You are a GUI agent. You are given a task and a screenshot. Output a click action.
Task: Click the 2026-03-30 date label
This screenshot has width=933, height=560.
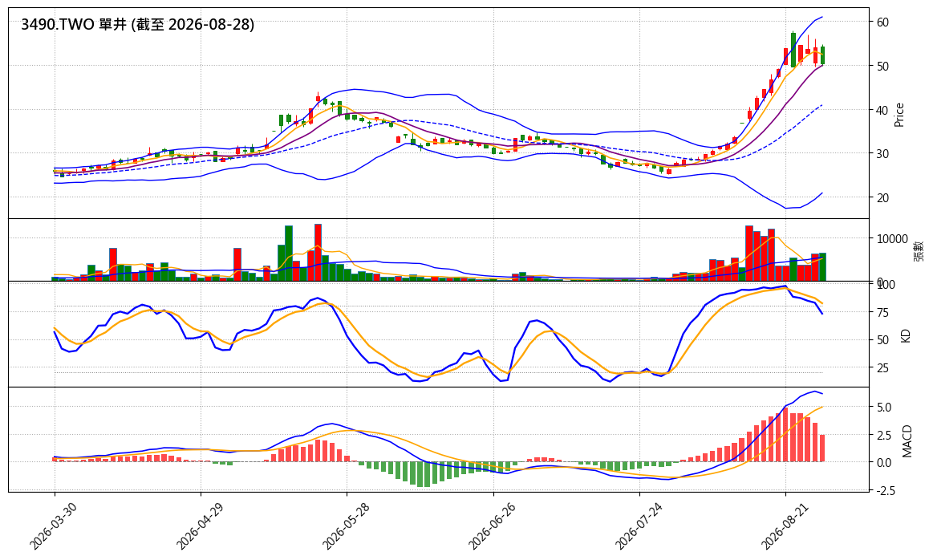pyautogui.click(x=52, y=526)
